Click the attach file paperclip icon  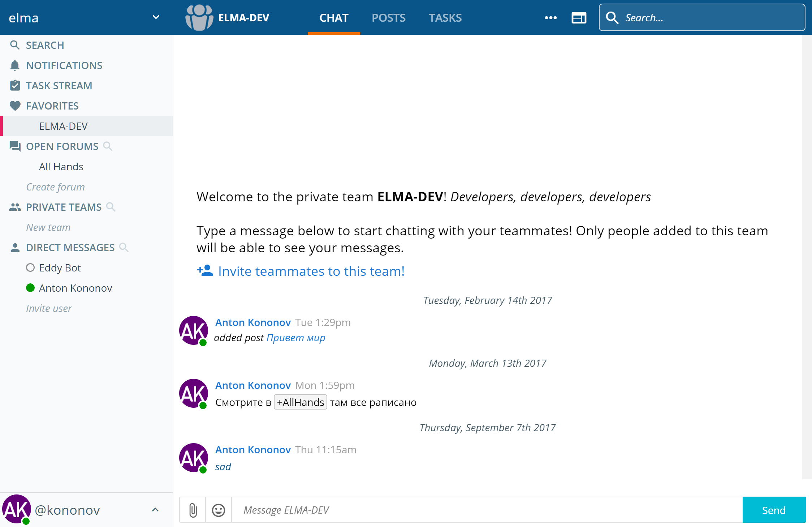pos(193,510)
